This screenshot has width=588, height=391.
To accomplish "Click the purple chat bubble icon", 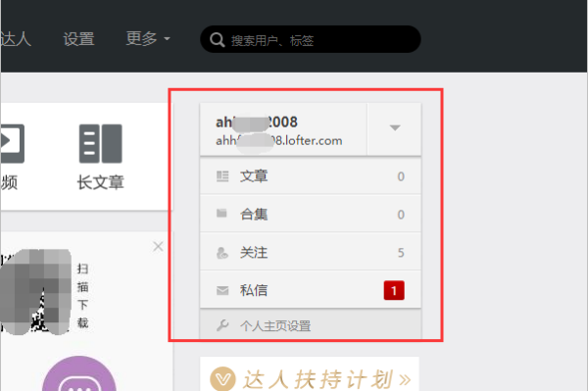I will click(79, 375).
